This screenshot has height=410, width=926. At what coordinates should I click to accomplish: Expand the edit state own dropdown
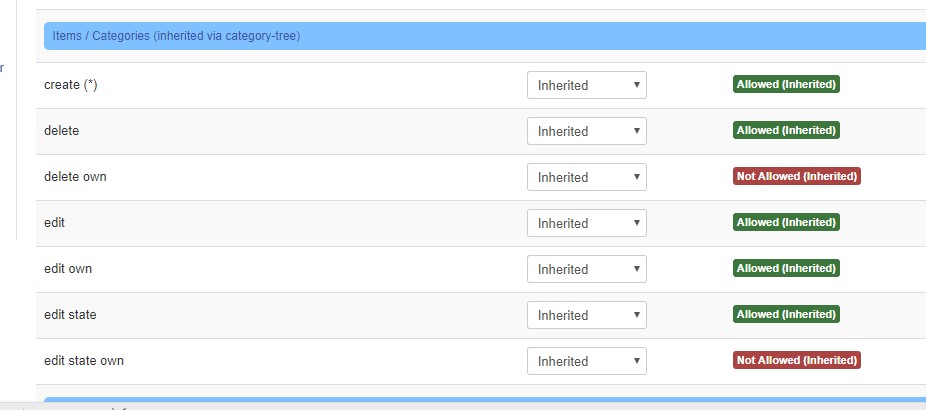pyautogui.click(x=586, y=361)
